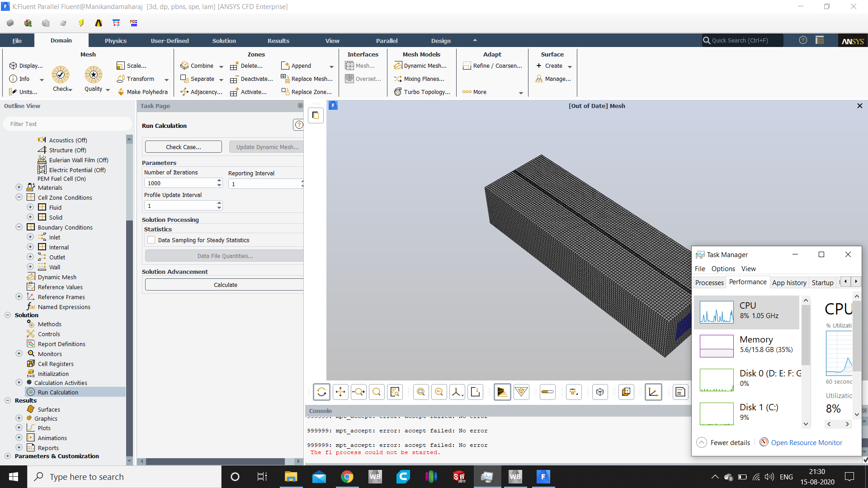
Task: Click the mesh Quality icon
Action: pyautogui.click(x=94, y=75)
